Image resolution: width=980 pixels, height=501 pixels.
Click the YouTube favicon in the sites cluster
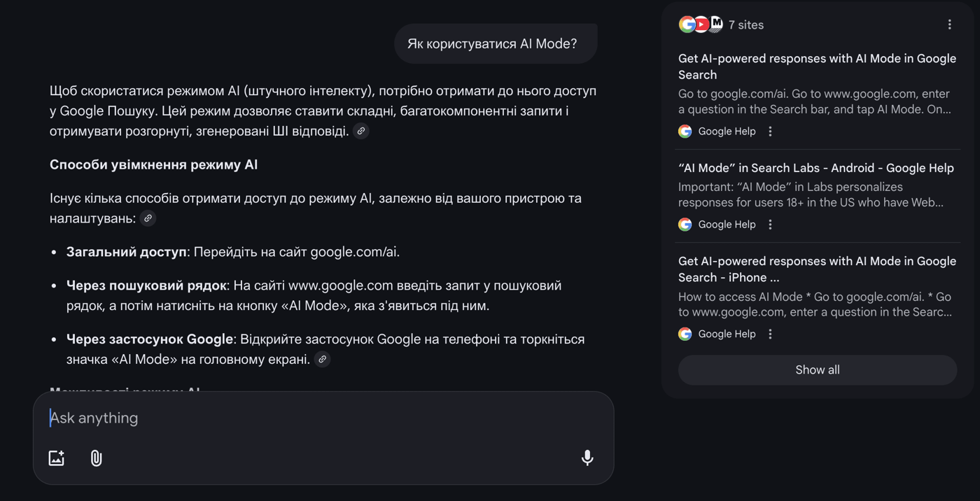pyautogui.click(x=702, y=24)
